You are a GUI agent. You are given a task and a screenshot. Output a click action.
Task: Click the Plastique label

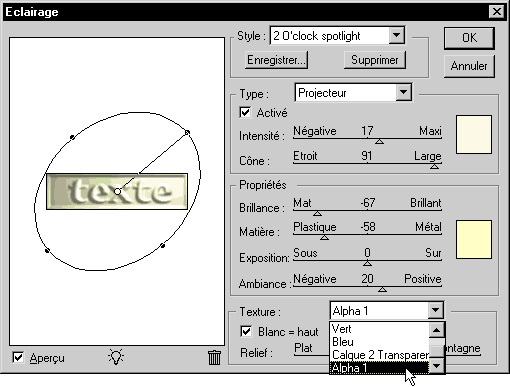click(x=315, y=227)
